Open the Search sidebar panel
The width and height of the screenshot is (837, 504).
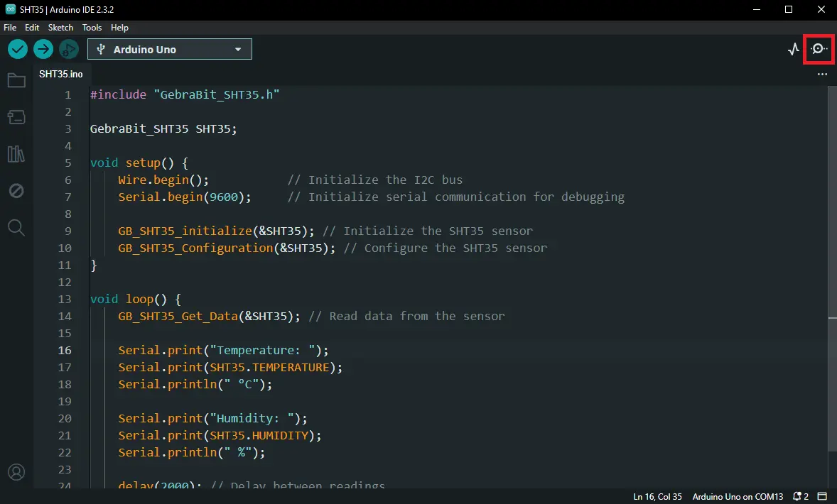pyautogui.click(x=16, y=228)
